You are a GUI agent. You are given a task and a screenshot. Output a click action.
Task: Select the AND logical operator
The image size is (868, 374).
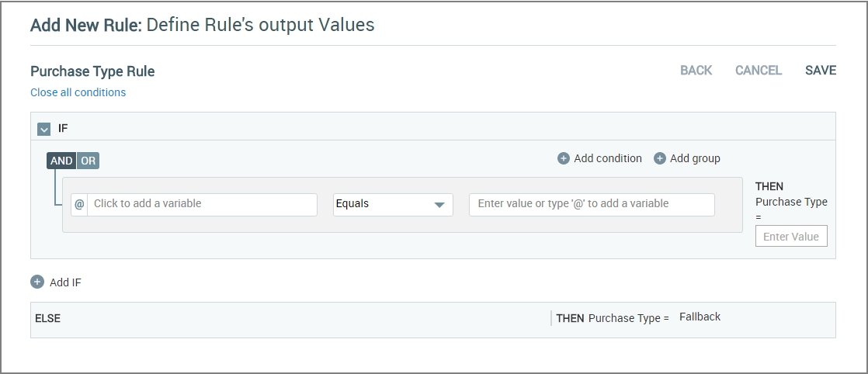(61, 161)
